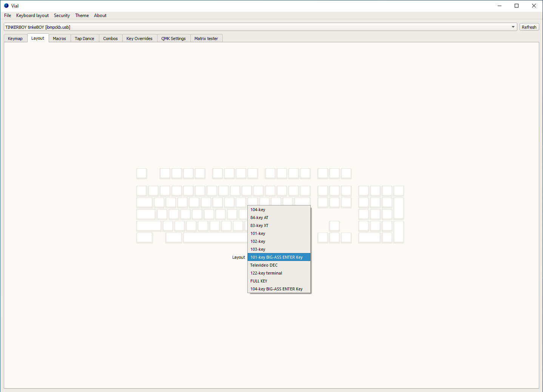Choose the 84-key AT layout option

click(279, 218)
